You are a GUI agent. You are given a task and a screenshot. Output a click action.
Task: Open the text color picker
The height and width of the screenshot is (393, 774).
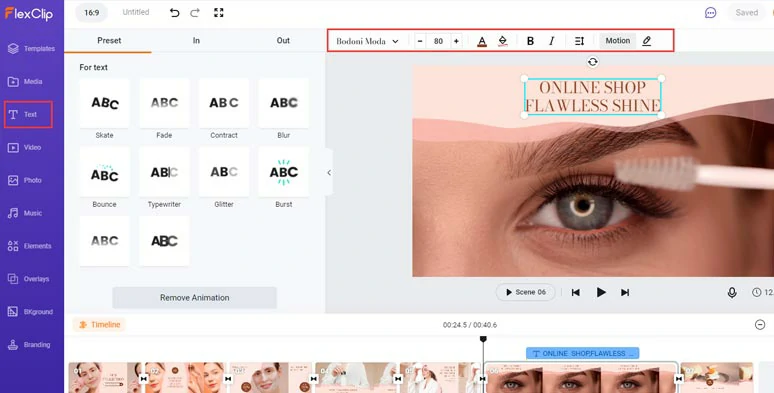[x=482, y=41]
